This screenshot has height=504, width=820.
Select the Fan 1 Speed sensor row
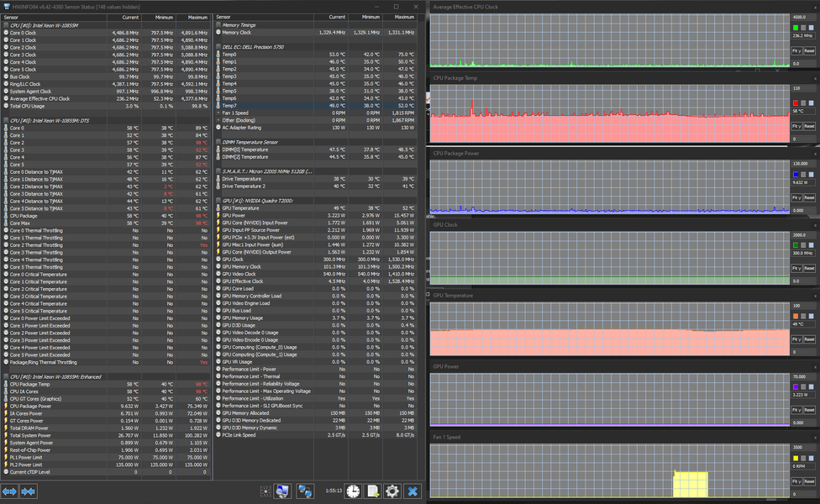(316, 113)
